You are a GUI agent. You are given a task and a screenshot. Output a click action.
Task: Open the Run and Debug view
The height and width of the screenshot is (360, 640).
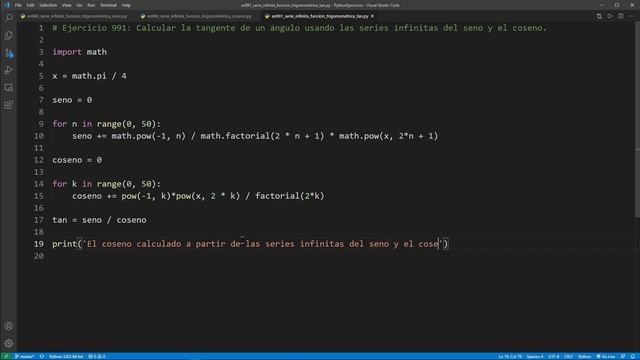9,70
